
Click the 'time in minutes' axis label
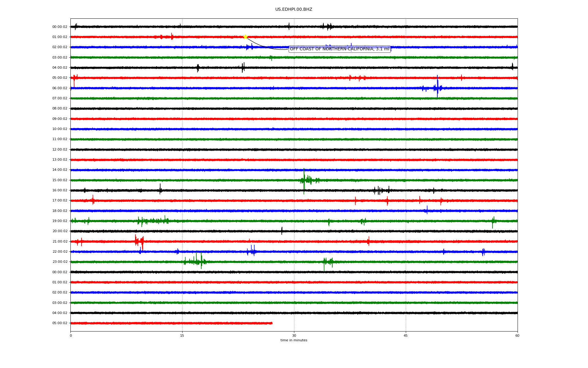click(x=294, y=340)
